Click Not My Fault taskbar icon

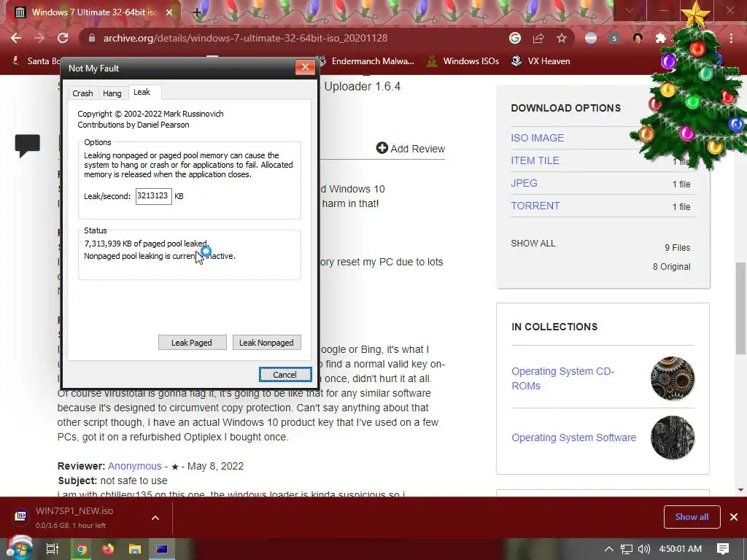point(162,549)
